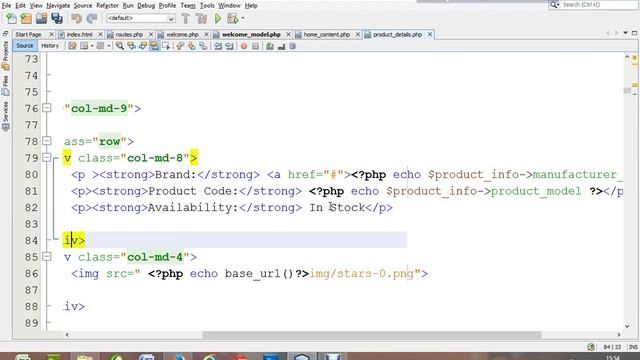Viewport: 640px width, 360px height.
Task: Click the Comment icon in editor toolbar
Action: (x=270, y=46)
